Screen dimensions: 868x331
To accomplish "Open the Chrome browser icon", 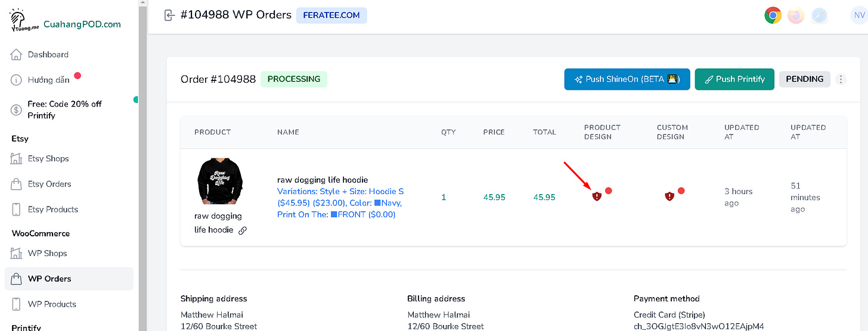I will [x=773, y=15].
